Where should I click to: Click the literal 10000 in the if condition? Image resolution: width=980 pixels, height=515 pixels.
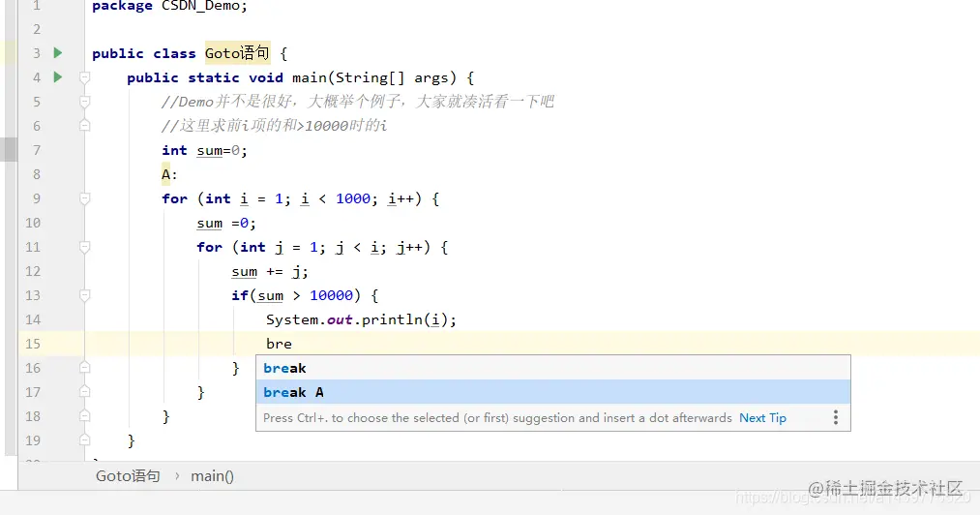331,295
